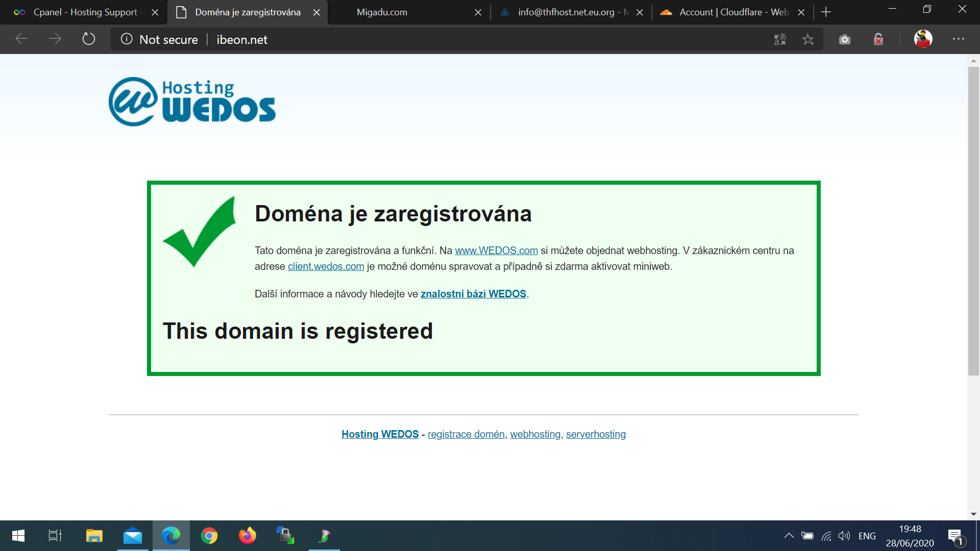Open znalostní bázi WEDOS link
The width and height of the screenshot is (980, 551).
pyautogui.click(x=473, y=294)
